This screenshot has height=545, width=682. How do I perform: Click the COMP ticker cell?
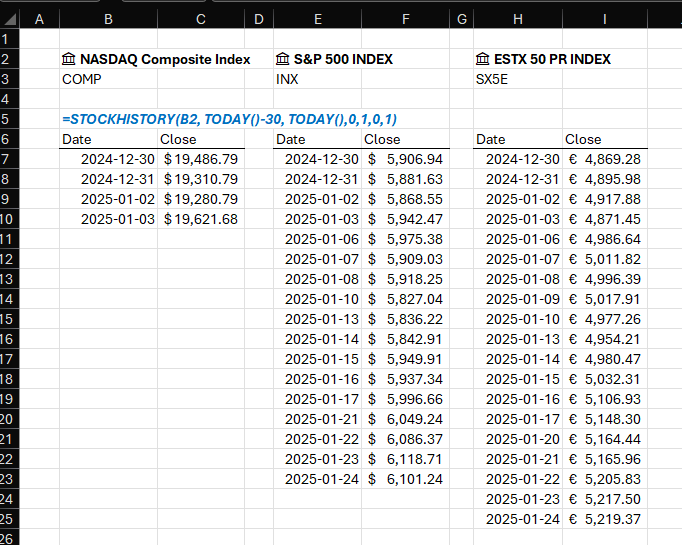[x=108, y=79]
